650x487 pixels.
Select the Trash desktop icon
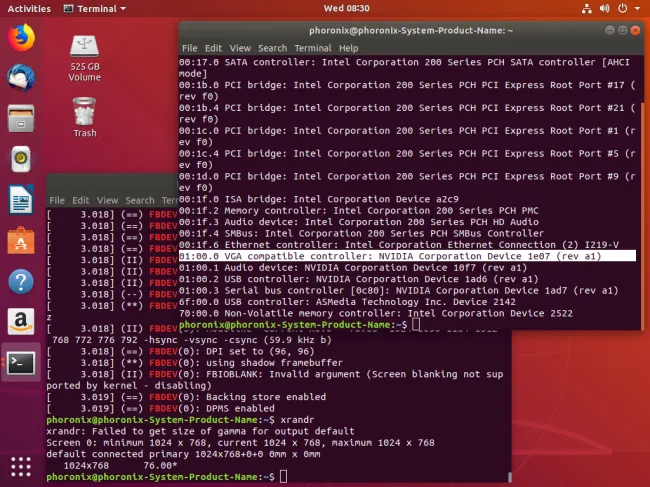[x=85, y=117]
